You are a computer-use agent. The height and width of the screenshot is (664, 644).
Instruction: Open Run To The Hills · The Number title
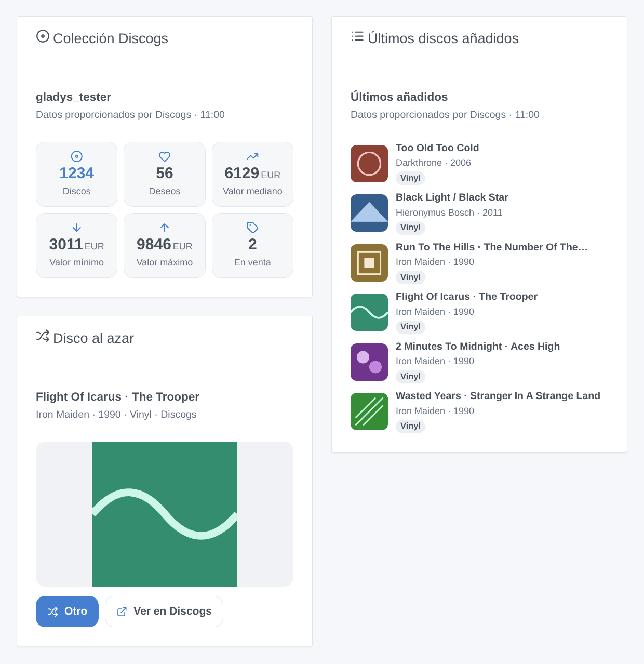tap(492, 247)
